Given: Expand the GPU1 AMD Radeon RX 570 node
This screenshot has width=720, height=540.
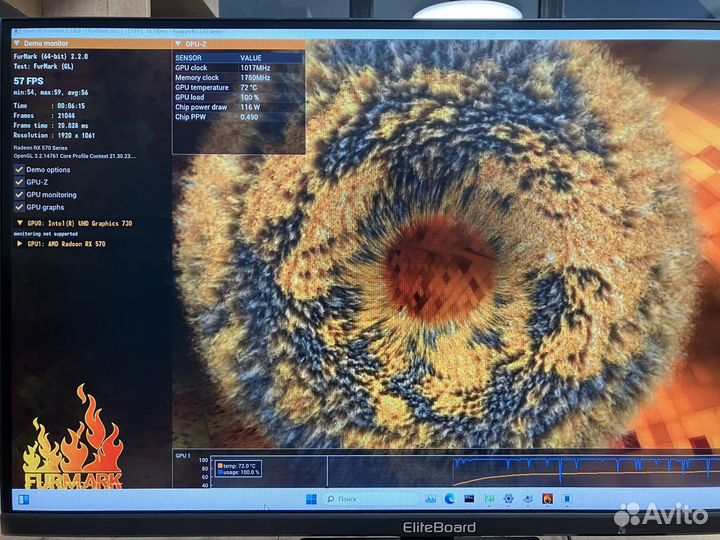Looking at the screenshot, I should pos(20,243).
